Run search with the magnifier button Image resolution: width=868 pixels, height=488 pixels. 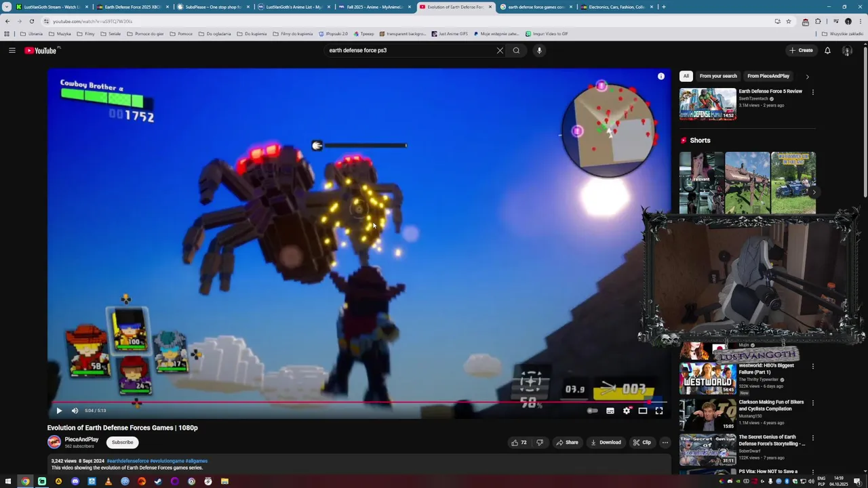point(517,50)
